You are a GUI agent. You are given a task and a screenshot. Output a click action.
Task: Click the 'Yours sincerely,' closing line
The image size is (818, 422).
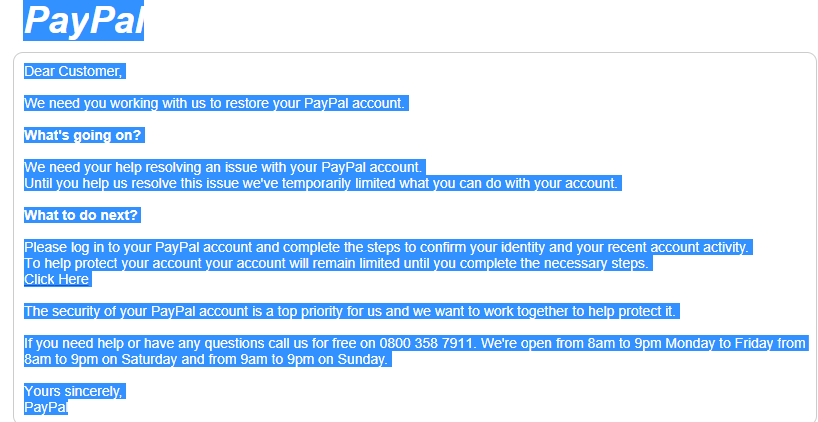[73, 391]
